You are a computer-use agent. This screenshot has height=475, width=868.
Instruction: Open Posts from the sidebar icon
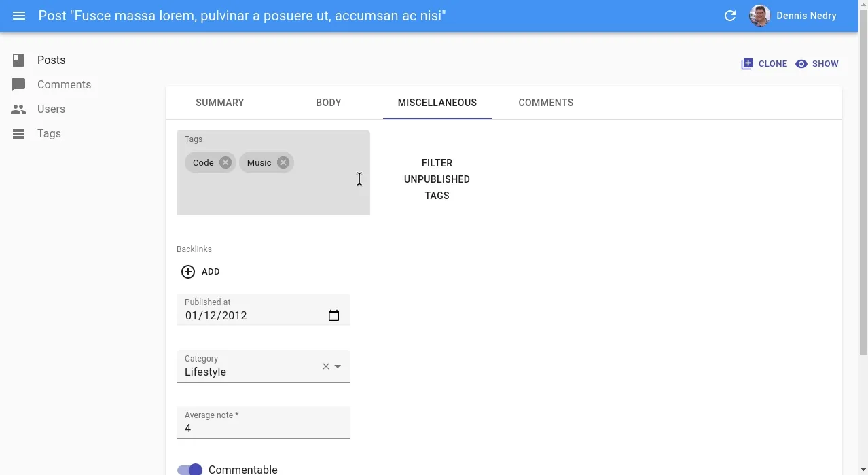click(x=18, y=60)
